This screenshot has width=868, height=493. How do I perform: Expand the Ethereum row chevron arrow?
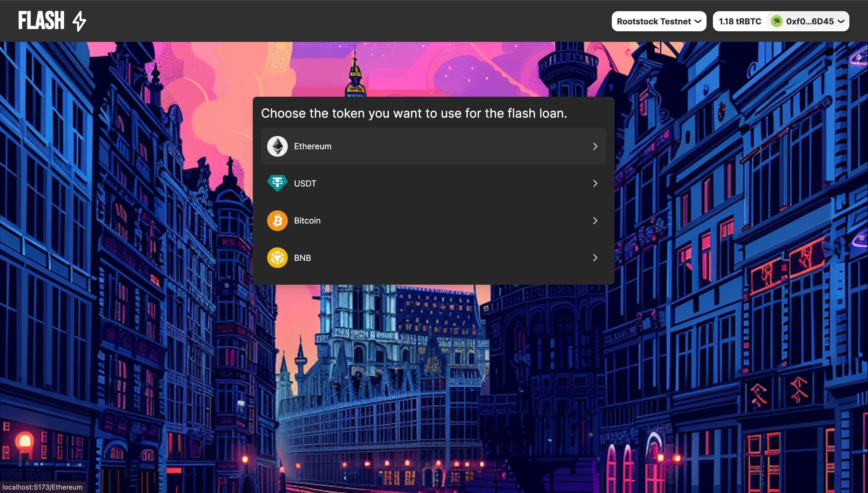594,146
